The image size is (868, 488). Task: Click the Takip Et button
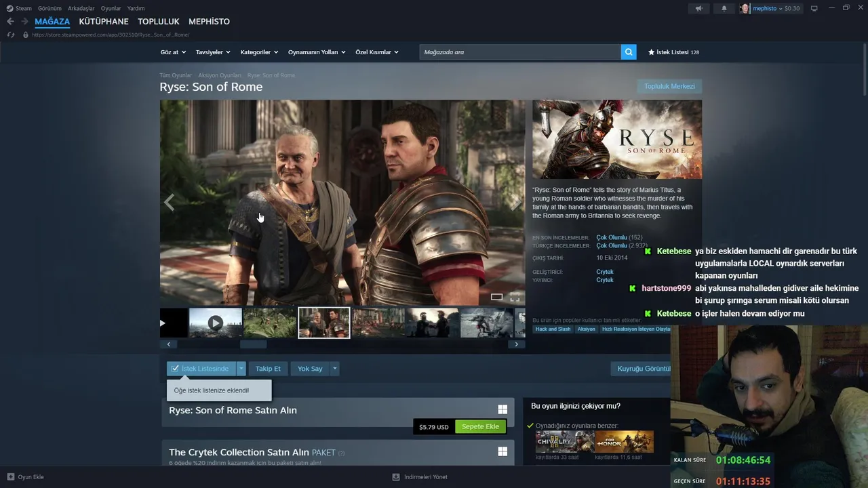pos(268,369)
